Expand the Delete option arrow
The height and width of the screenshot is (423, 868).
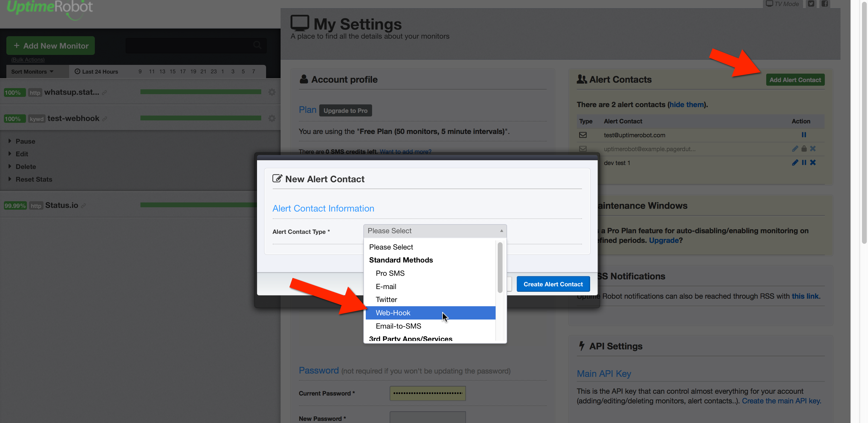[10, 166]
